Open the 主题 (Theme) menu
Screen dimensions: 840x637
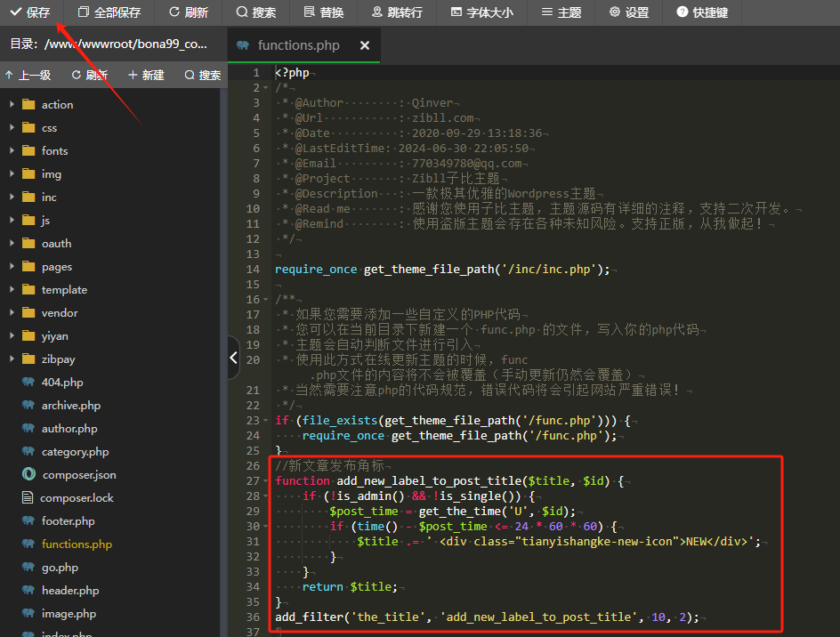561,12
